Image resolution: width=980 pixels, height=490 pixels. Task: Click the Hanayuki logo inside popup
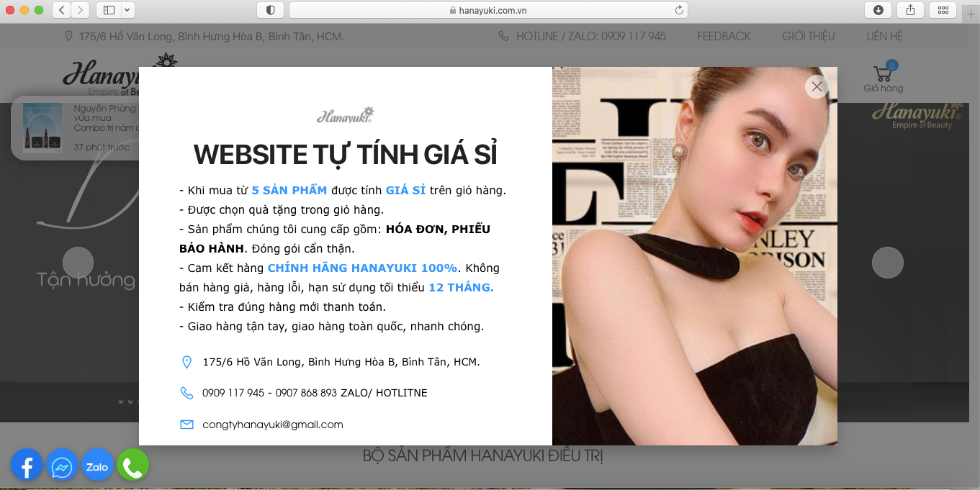(346, 114)
